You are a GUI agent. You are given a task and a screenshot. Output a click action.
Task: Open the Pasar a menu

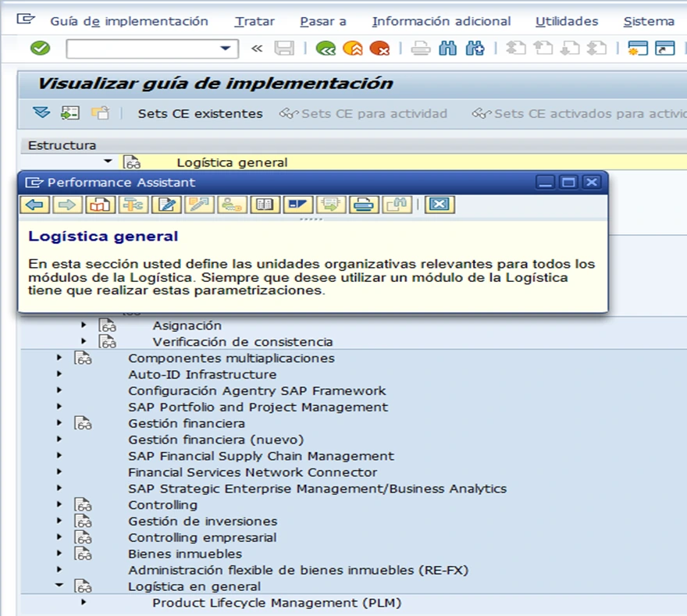323,21
